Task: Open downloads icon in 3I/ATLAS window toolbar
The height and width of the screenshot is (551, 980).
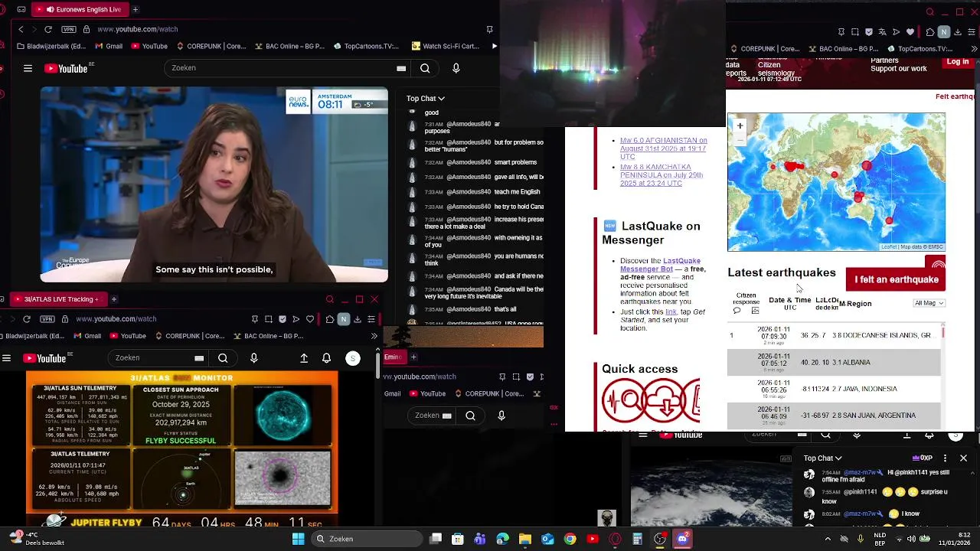Action: (358, 319)
